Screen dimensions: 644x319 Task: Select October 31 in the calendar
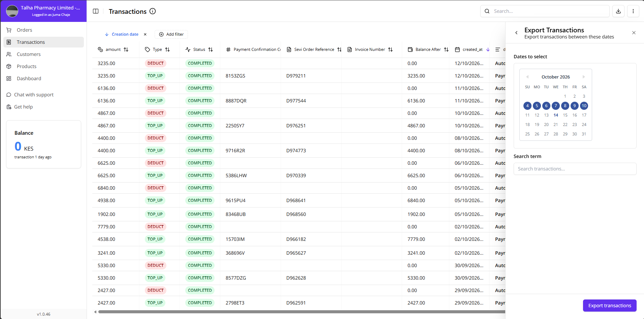coord(584,134)
